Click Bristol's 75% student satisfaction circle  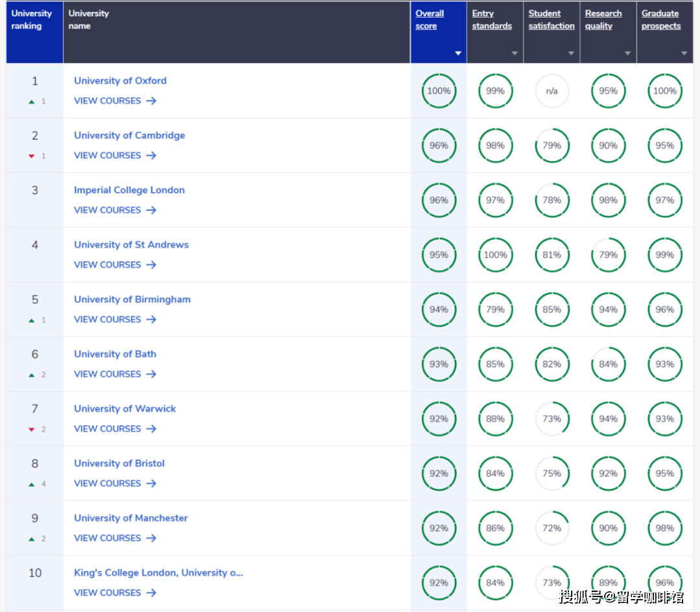pos(552,474)
